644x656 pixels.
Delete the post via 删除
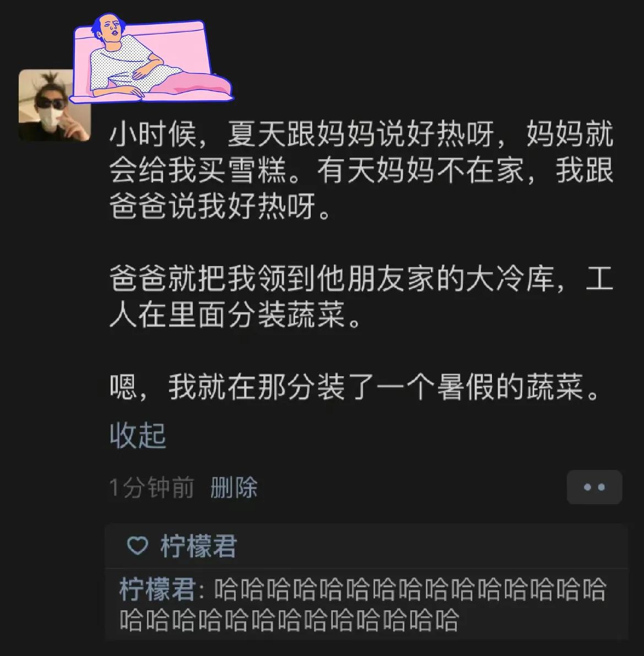pyautogui.click(x=234, y=487)
